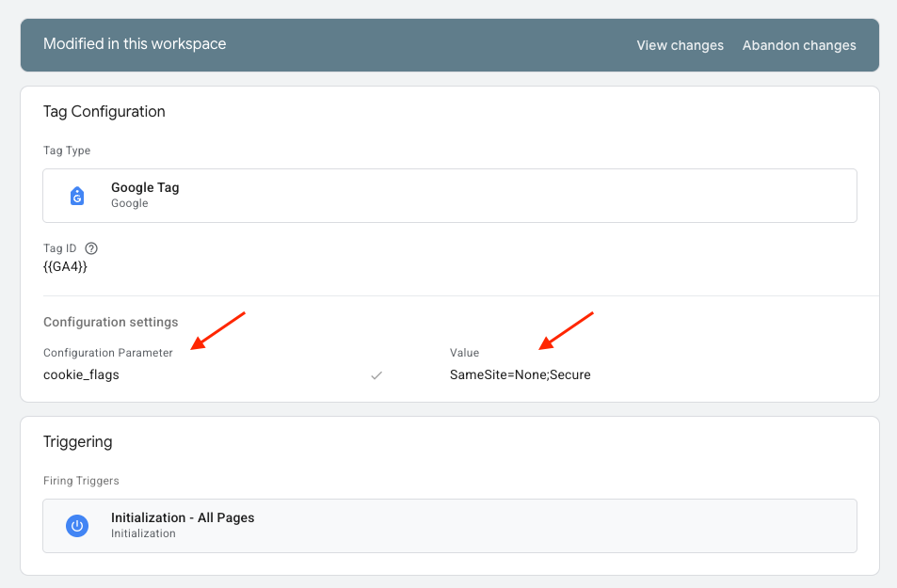Click the Configuration Parameter column header
The width and height of the screenshot is (897, 588).
pos(108,353)
